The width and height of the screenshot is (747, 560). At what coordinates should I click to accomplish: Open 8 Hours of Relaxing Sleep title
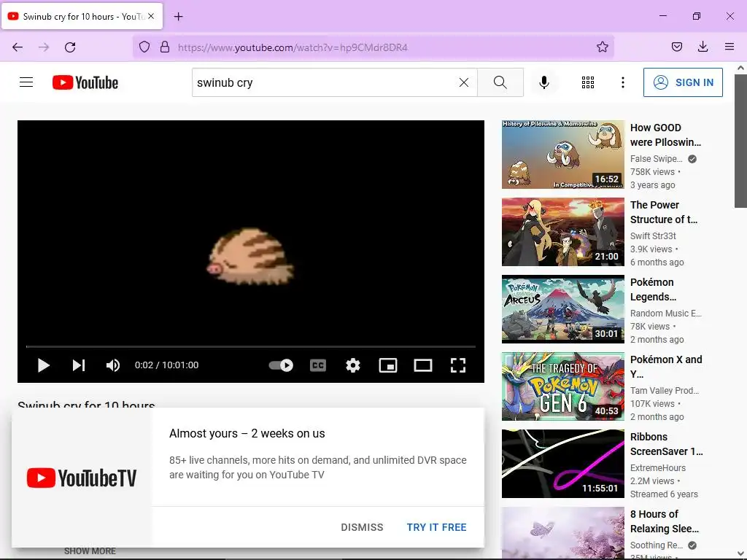point(665,521)
